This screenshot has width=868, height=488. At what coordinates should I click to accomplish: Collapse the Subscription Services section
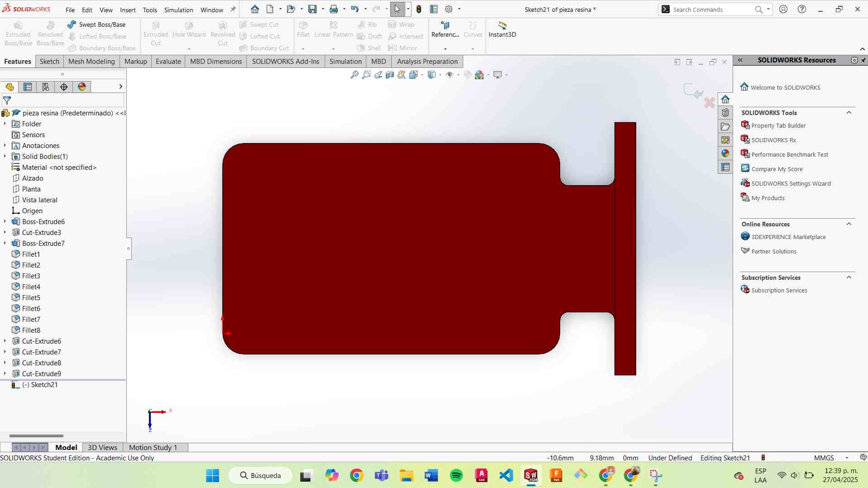[849, 277]
